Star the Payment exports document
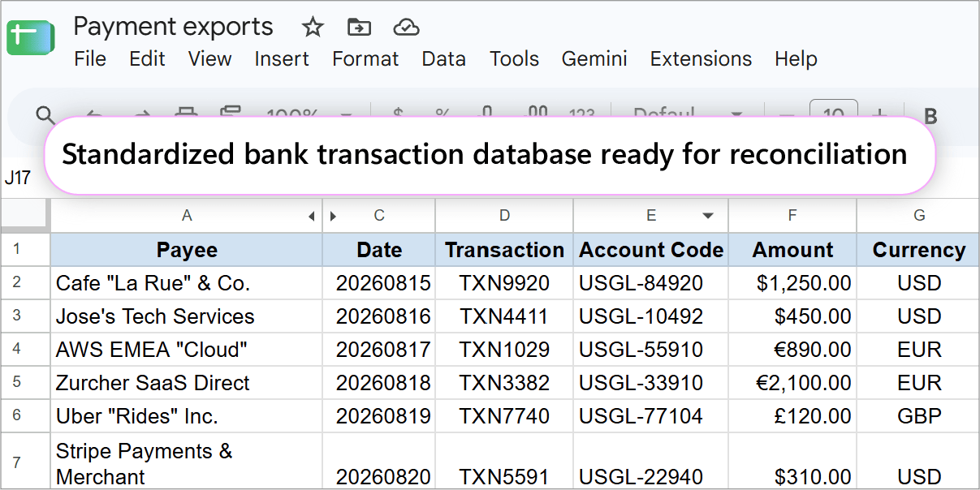Viewport: 980px width, 490px height. coord(313,28)
